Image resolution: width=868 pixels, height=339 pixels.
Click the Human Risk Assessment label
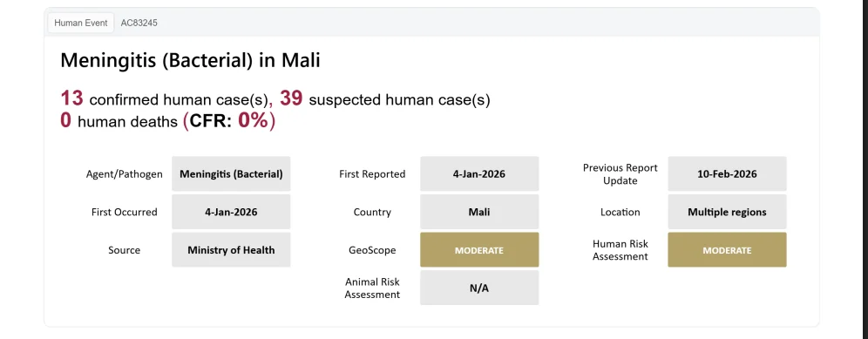click(x=620, y=250)
